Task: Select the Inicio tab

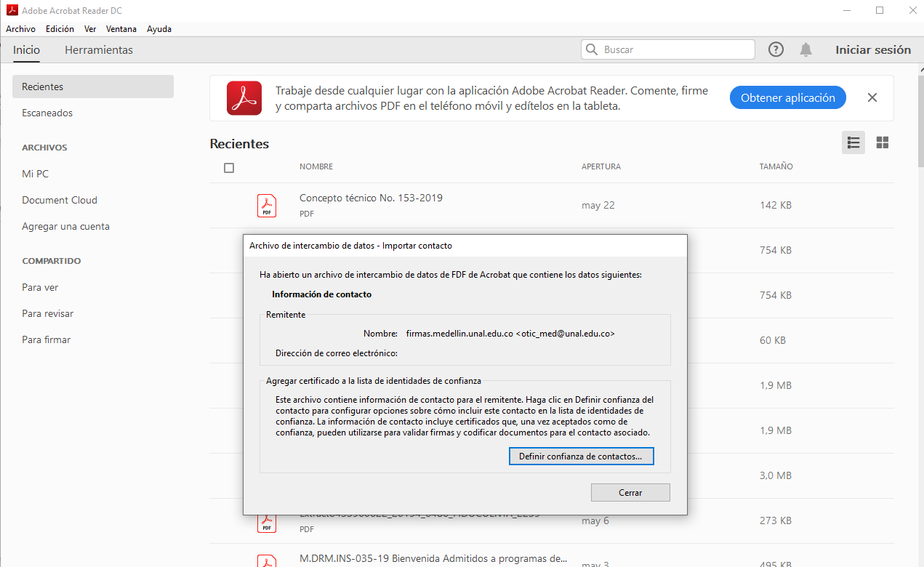Action: click(26, 50)
